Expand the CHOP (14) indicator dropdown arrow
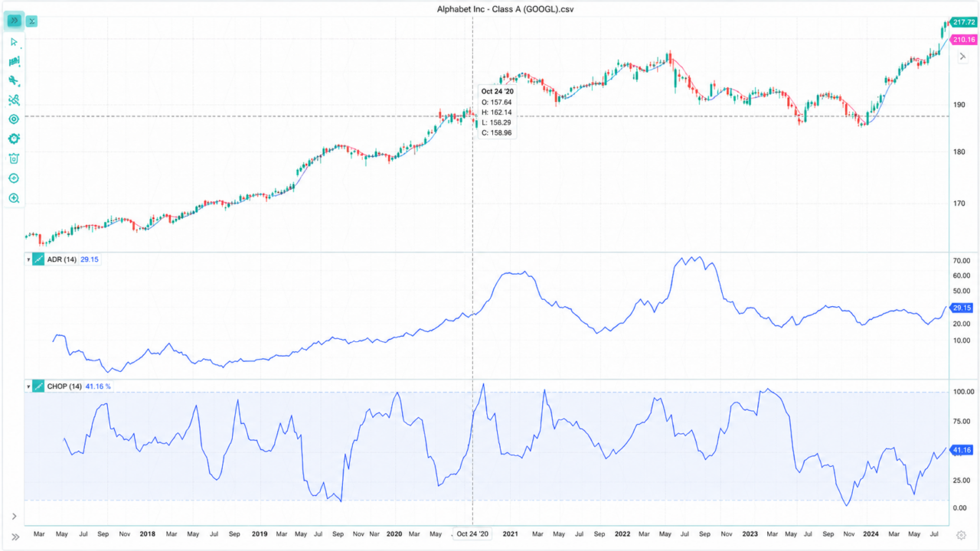The height and width of the screenshot is (551, 980). 28,387
